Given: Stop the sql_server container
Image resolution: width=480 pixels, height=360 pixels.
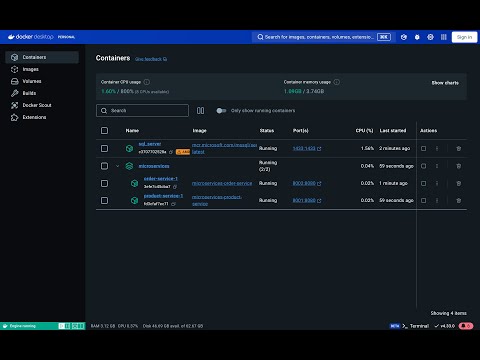Looking at the screenshot, I should (423, 148).
